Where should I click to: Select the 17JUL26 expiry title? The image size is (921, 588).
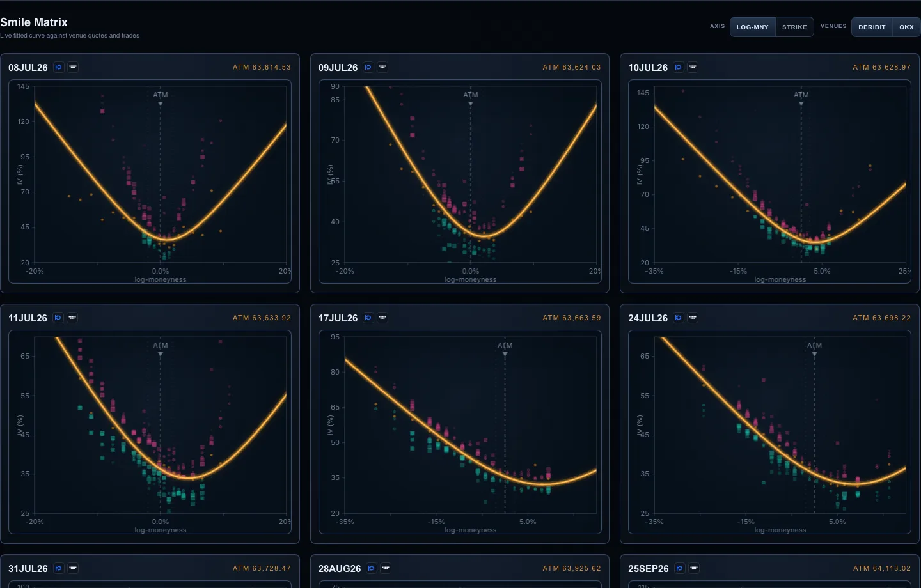click(338, 318)
